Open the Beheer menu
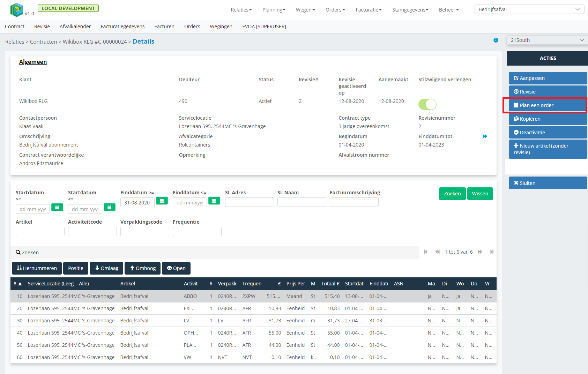Screen dimensions: 588x374 [449, 10]
